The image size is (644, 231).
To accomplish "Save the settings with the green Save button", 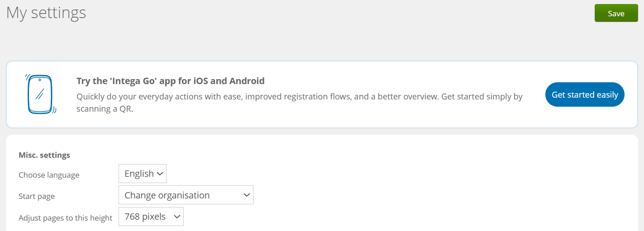I will 616,13.
